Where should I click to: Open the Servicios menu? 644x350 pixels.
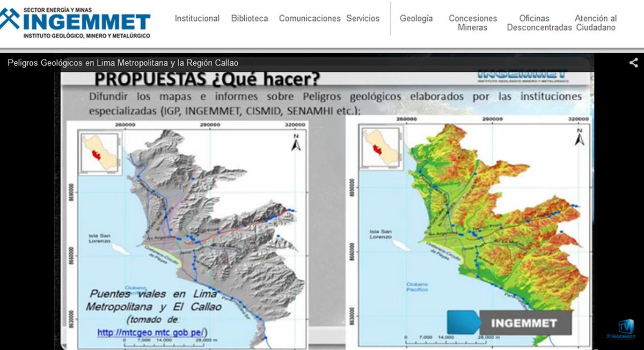tap(363, 18)
